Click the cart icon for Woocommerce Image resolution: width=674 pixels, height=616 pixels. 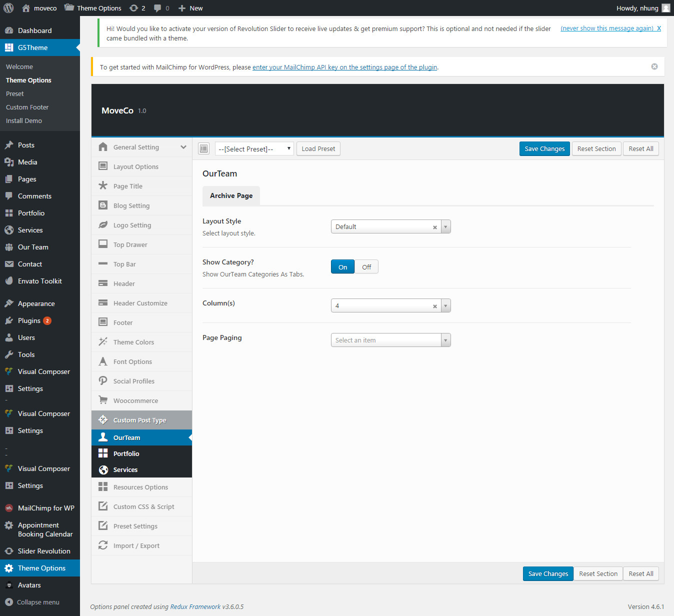point(103,400)
